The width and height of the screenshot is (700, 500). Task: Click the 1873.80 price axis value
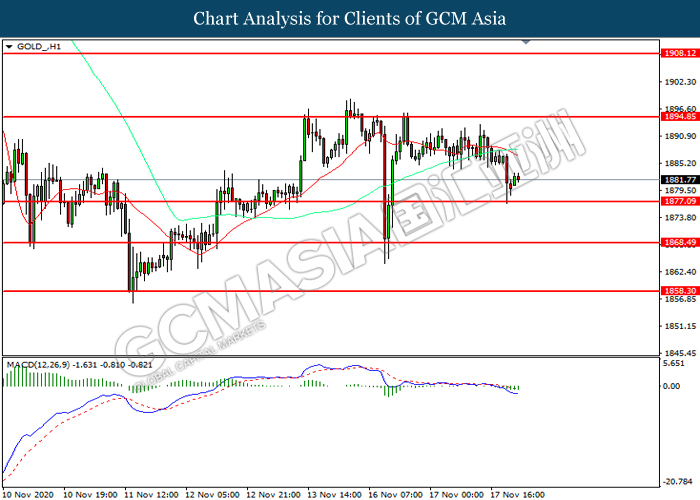click(680, 217)
